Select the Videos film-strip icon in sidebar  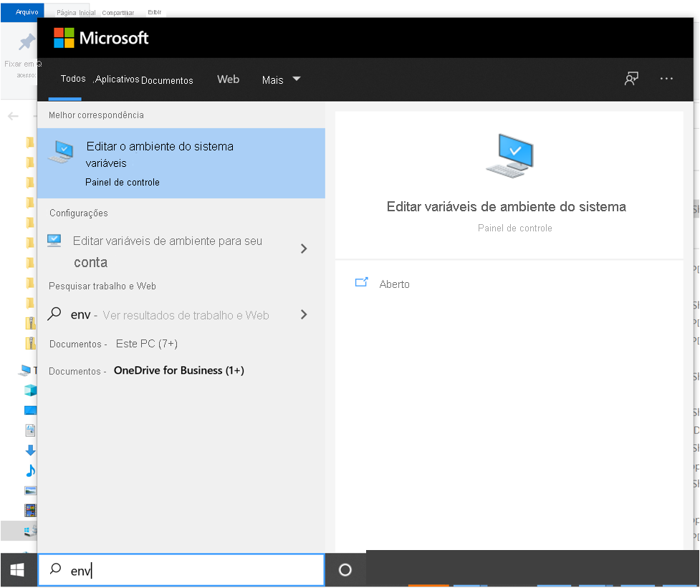pos(29,510)
